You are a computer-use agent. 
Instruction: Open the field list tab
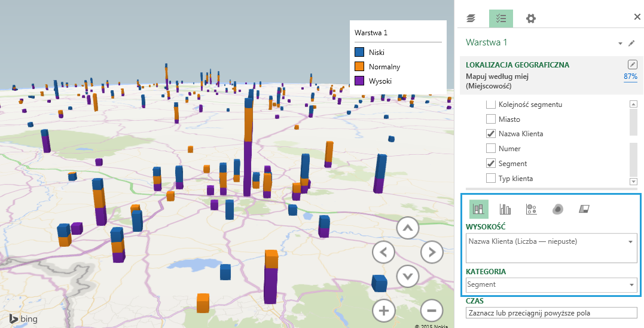(x=500, y=19)
